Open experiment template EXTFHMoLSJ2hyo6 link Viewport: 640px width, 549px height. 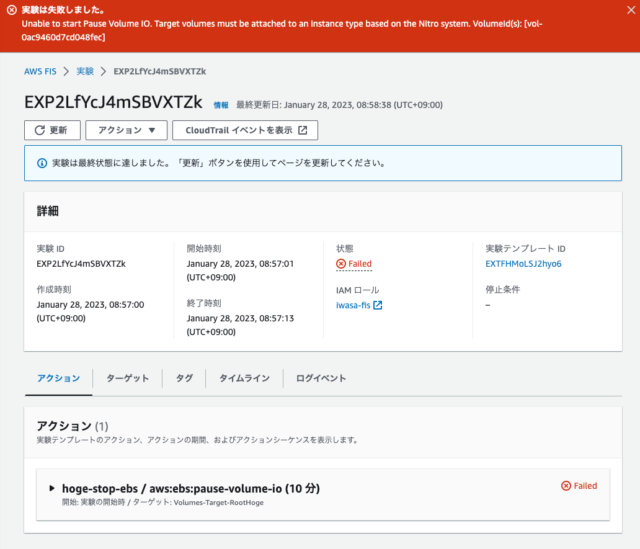coord(523,264)
